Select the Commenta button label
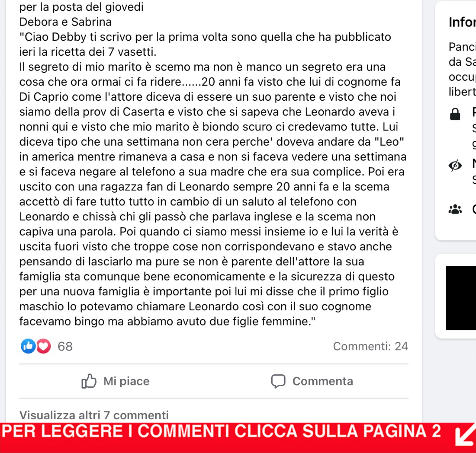Viewport: 476px width, 453px height. [323, 381]
